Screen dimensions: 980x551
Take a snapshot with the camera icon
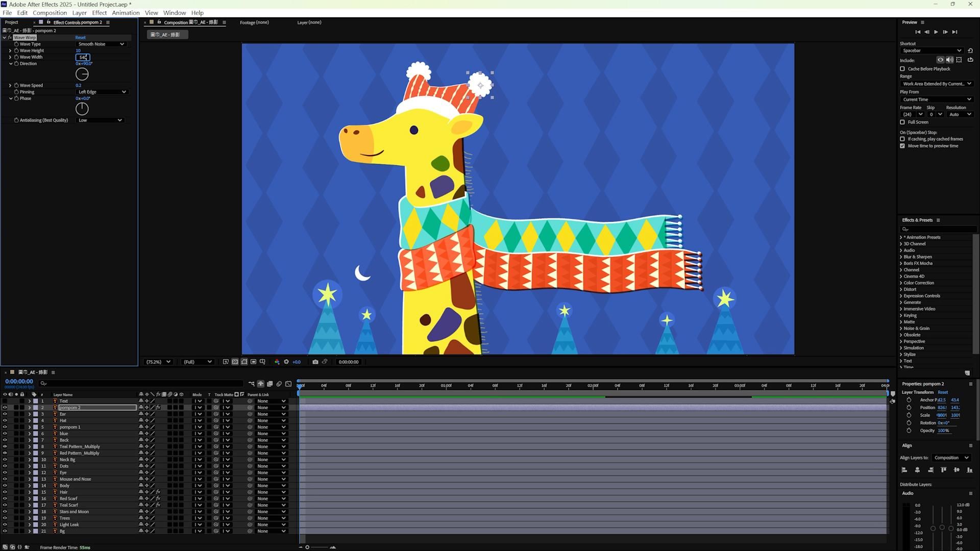(x=315, y=362)
